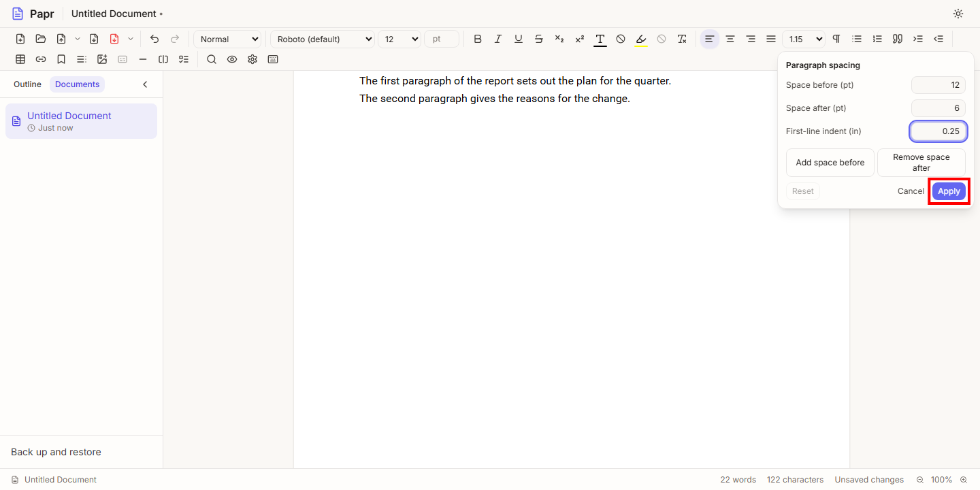Screen dimensions: 980x490
Task: Insert a horizontal rule line
Action: [x=143, y=59]
